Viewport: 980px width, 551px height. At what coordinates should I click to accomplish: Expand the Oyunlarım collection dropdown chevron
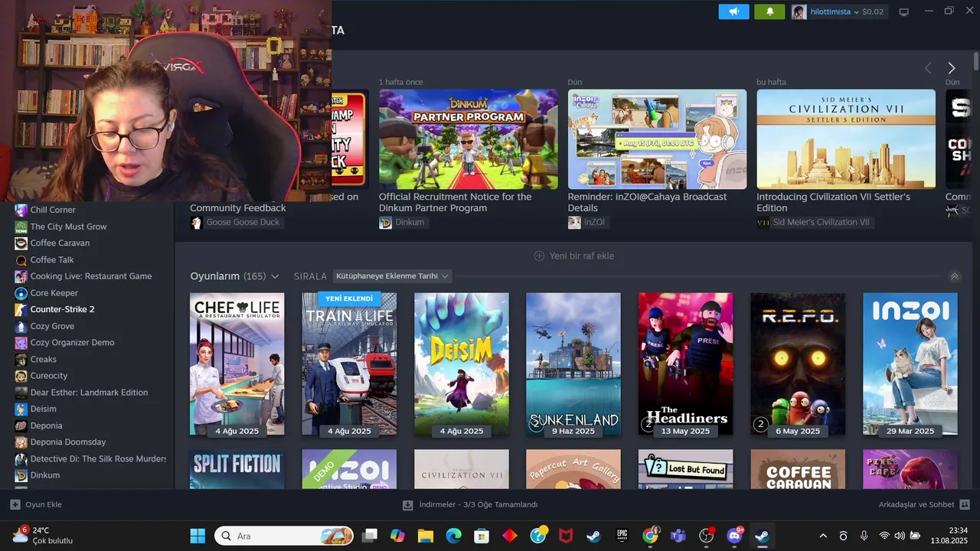pyautogui.click(x=275, y=276)
